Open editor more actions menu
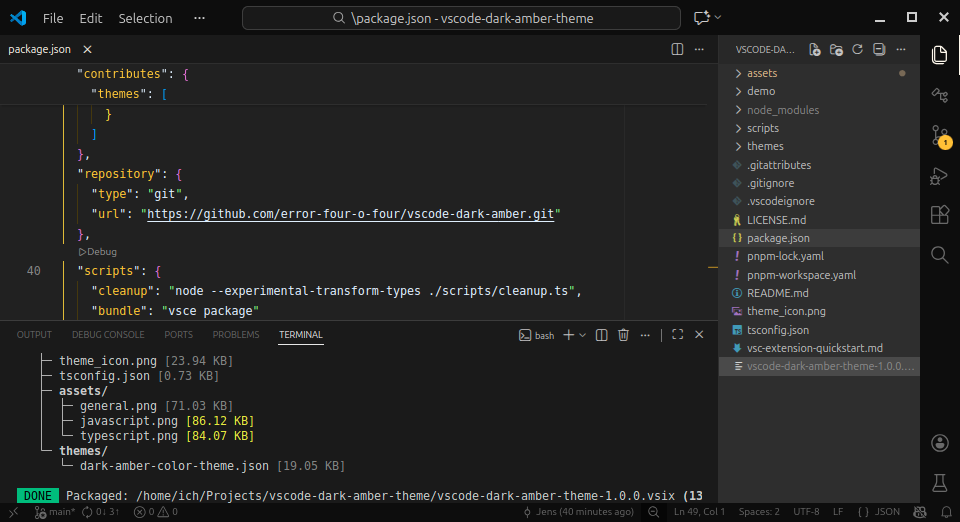 tap(699, 50)
